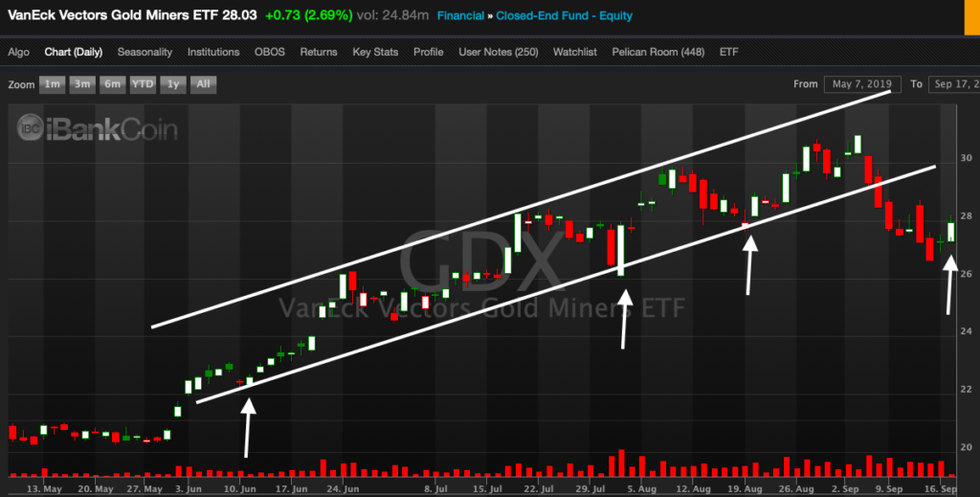980x497 pixels.
Task: Click the 30 price axis label
Action: pos(967,159)
